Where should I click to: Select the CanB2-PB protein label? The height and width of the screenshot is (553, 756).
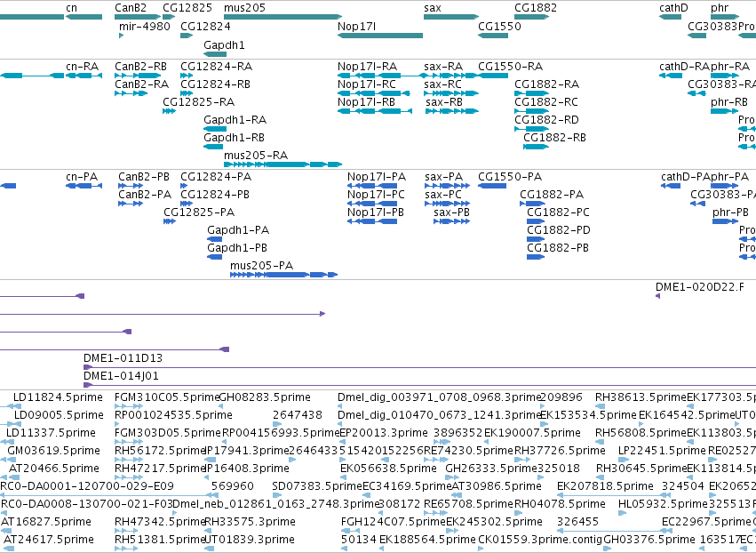(x=144, y=177)
